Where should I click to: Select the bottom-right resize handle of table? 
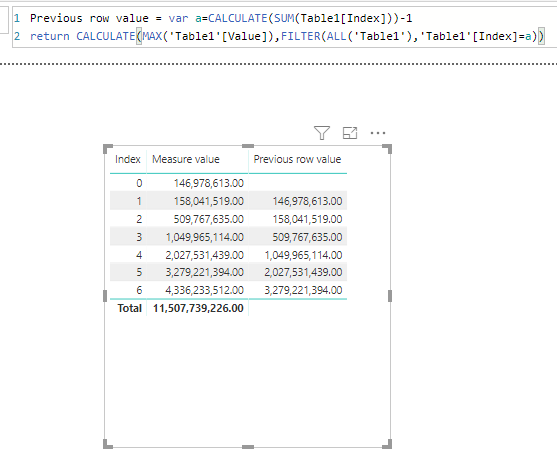(x=387, y=444)
